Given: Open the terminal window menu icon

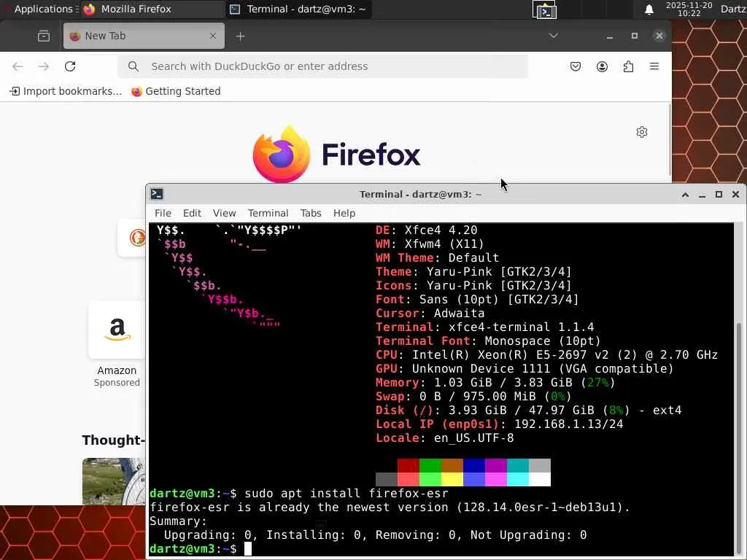Looking at the screenshot, I should click(x=157, y=194).
